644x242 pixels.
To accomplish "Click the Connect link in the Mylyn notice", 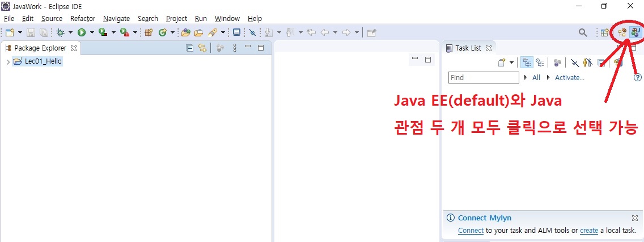I will pyautogui.click(x=471, y=231).
